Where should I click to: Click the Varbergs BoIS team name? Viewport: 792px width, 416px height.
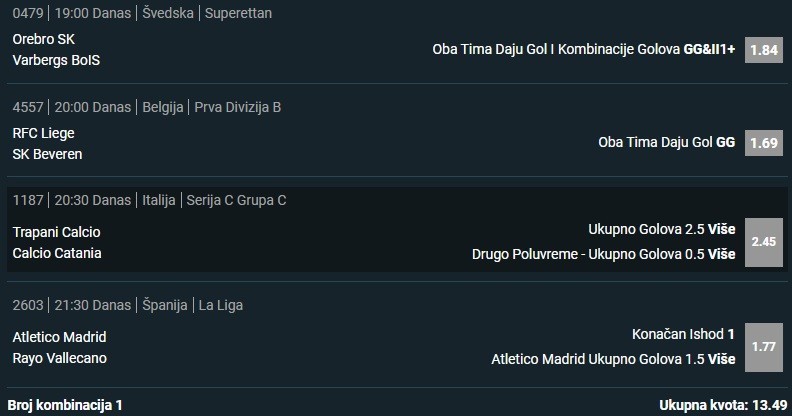56,60
